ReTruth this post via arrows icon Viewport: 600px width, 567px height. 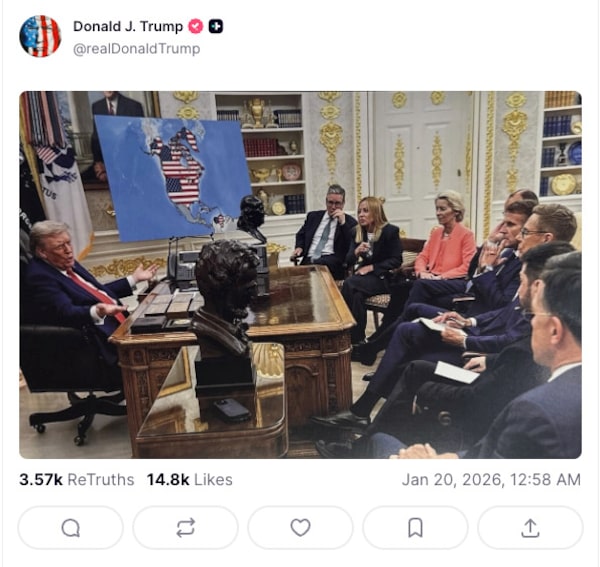click(x=186, y=528)
